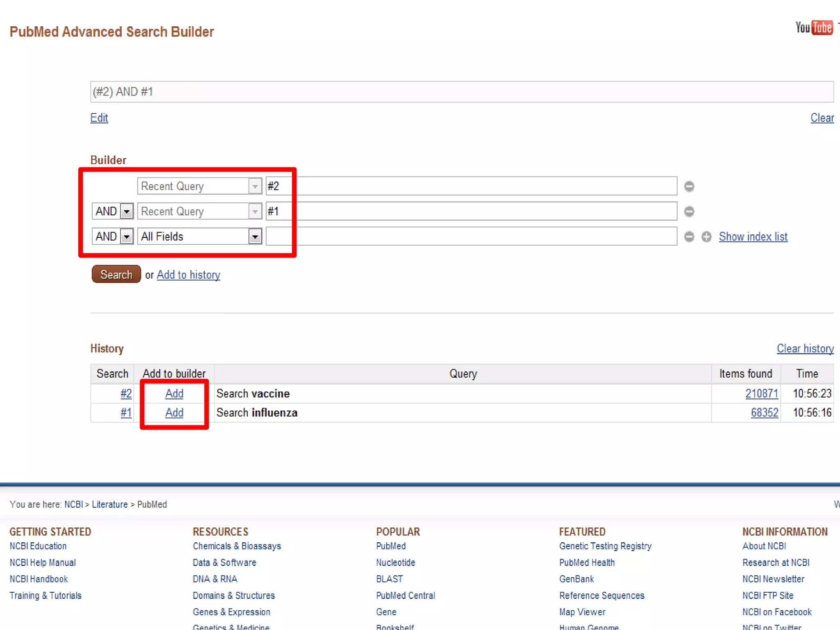Viewport: 840px width, 630px height.
Task: Open NCBI Help Manual footer link
Action: [43, 563]
